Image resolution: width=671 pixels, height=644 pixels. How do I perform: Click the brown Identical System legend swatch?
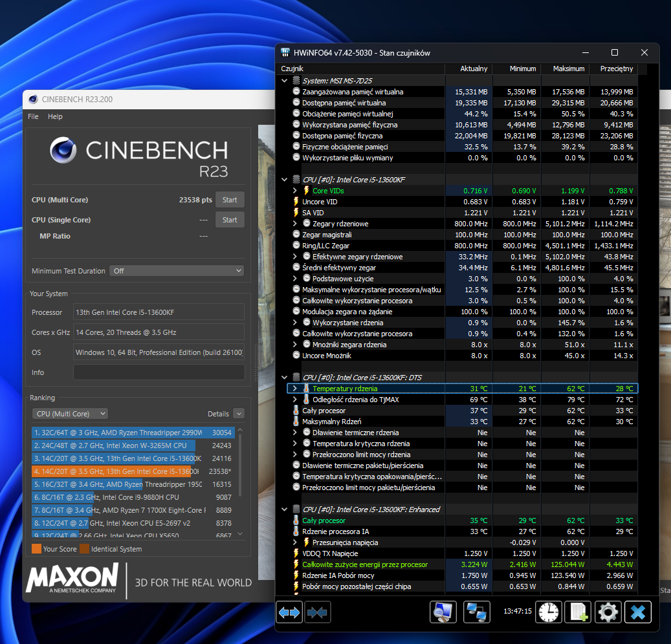85,549
